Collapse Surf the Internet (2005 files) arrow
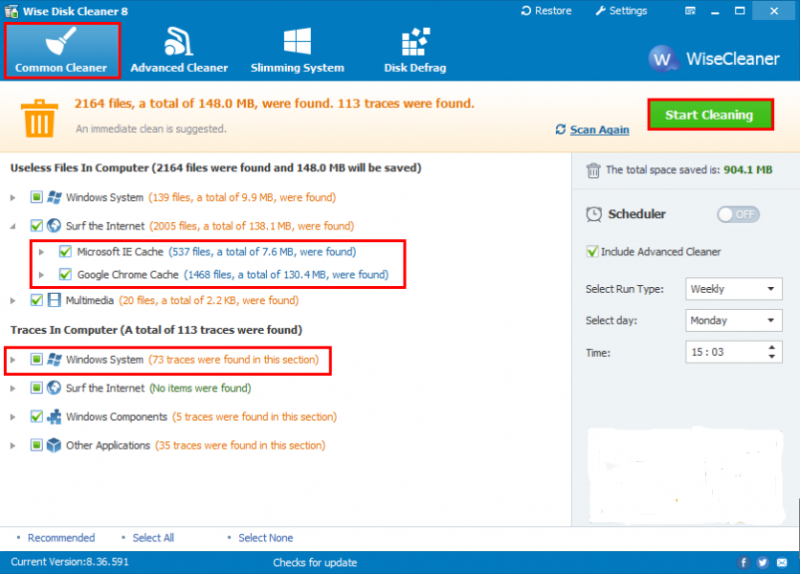 pyautogui.click(x=13, y=226)
